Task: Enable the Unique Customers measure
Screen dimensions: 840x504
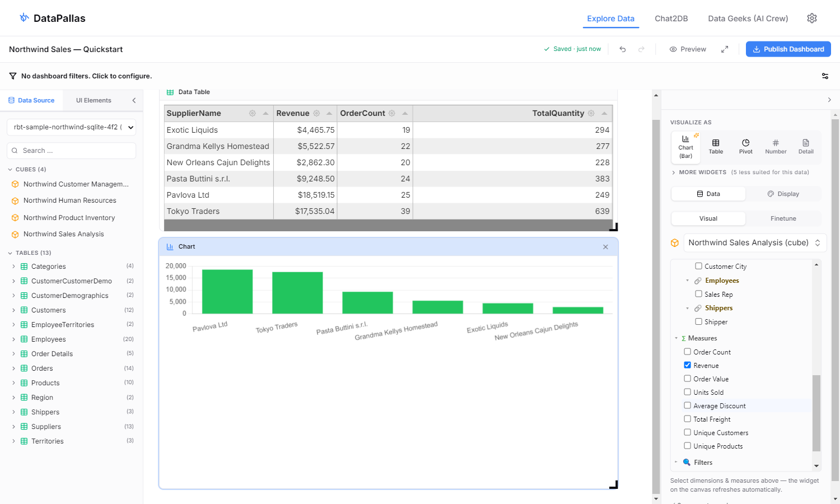Action: 687,432
